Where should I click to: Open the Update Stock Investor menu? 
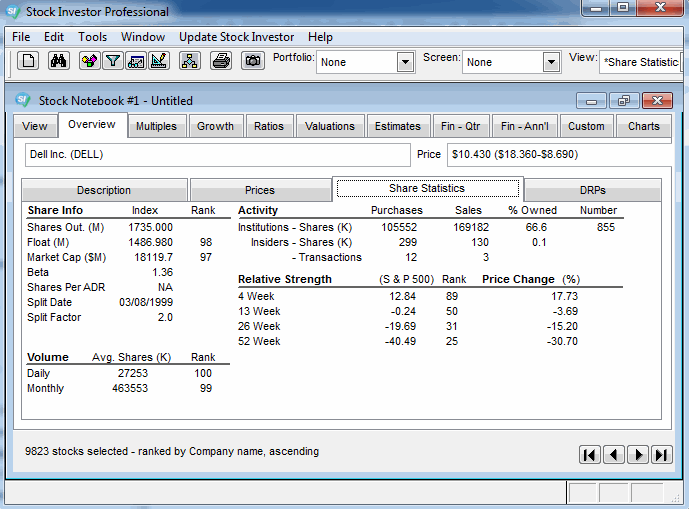pyautogui.click(x=236, y=37)
